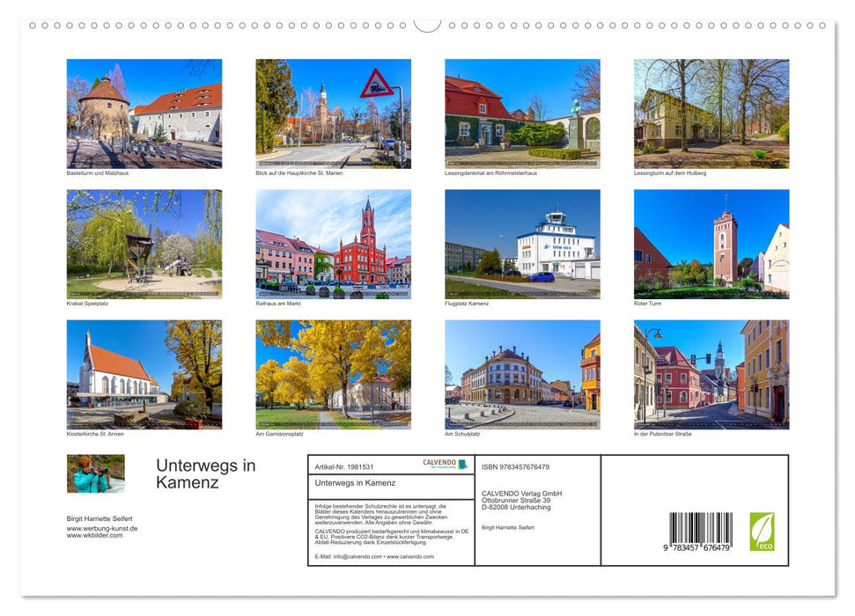Open the Krabat Spielplatz photo
The image size is (855, 616).
144,245
